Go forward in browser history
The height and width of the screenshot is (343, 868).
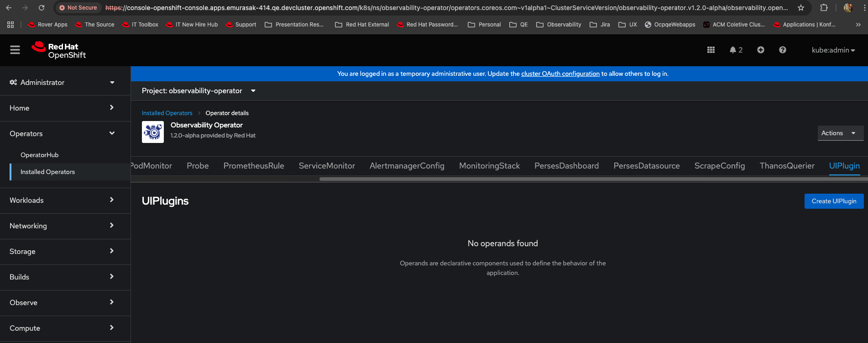[x=25, y=8]
